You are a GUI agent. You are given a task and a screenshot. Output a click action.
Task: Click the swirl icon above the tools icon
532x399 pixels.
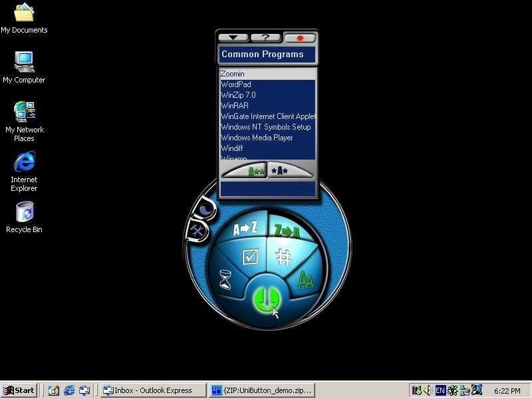[205, 209]
